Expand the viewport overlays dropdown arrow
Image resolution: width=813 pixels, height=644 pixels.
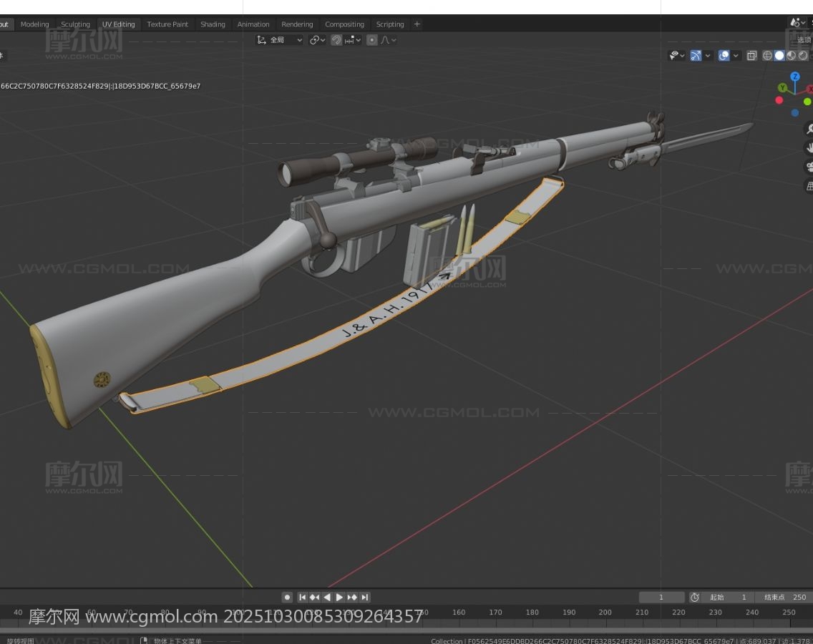(x=736, y=55)
